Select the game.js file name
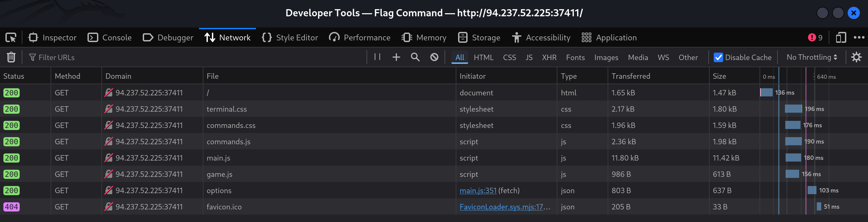The height and width of the screenshot is (222, 868). point(219,174)
